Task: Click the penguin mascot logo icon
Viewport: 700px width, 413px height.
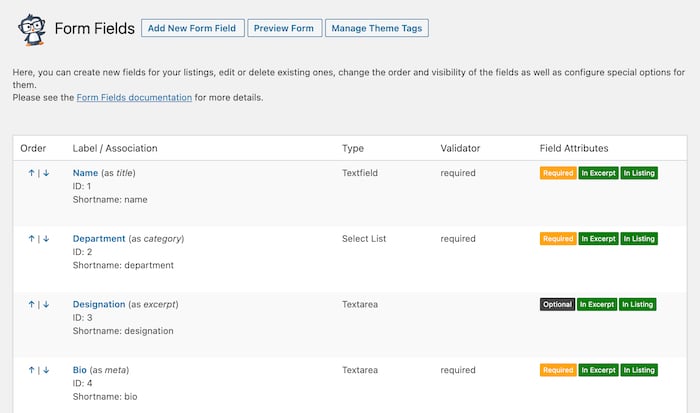Action: point(32,29)
